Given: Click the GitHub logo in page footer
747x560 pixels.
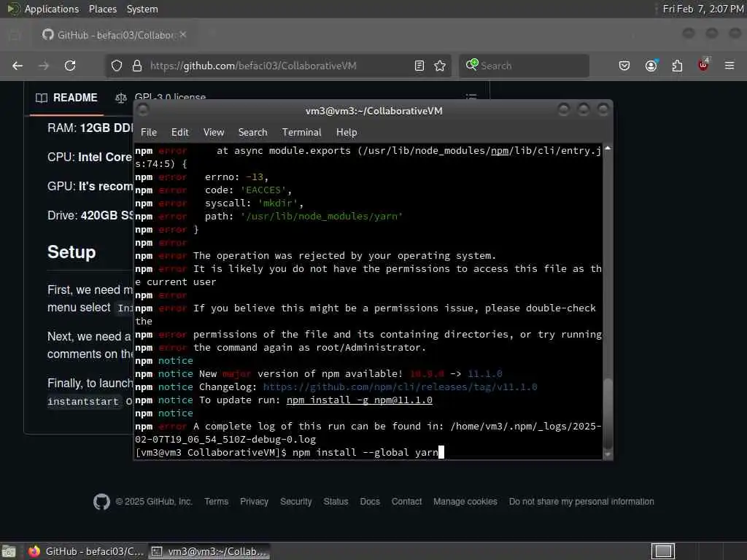Looking at the screenshot, I should coord(101,502).
